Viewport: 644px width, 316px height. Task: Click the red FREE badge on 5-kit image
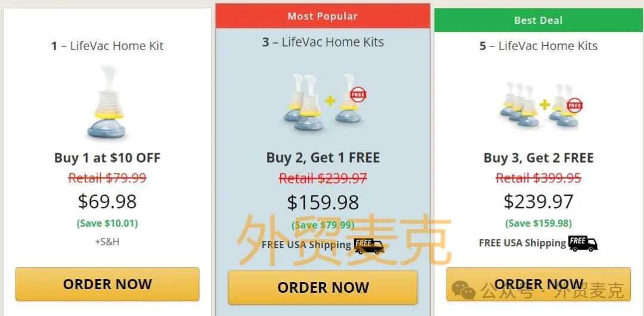click(575, 106)
